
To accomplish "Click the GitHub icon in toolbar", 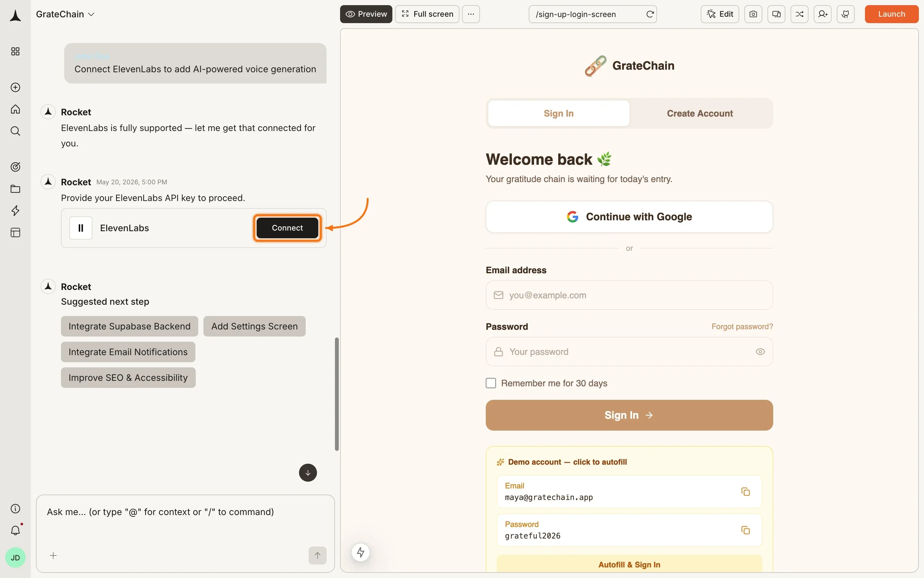I will click(x=845, y=14).
